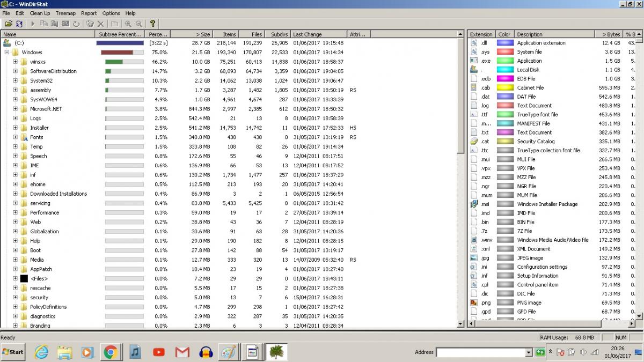644x362 pixels.
Task: Expand the SoftwareDistribution folder node
Action: pyautogui.click(x=16, y=71)
